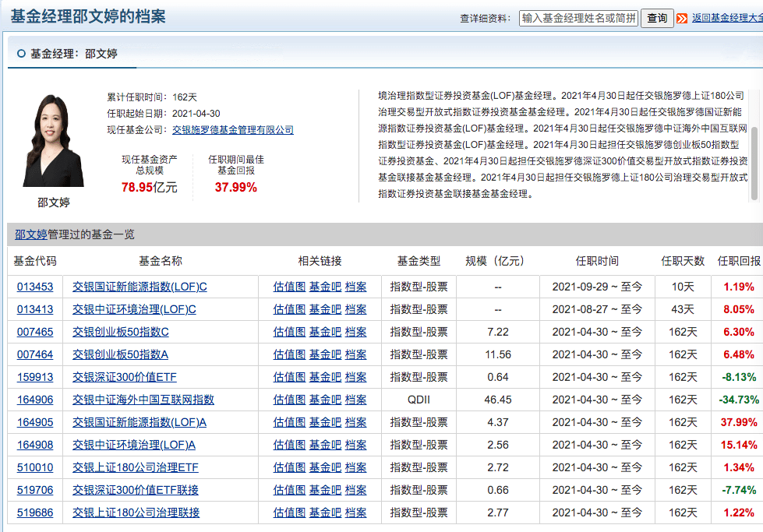Open fund code 013453
763x532 pixels.
[x=35, y=287]
